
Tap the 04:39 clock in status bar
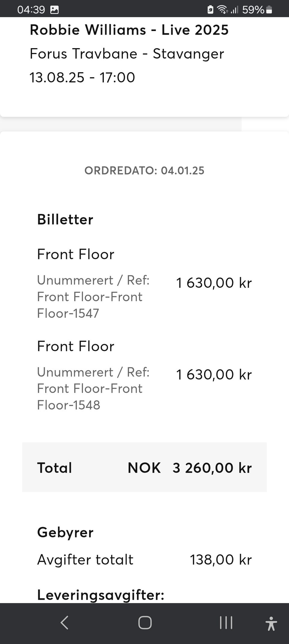click(x=31, y=10)
